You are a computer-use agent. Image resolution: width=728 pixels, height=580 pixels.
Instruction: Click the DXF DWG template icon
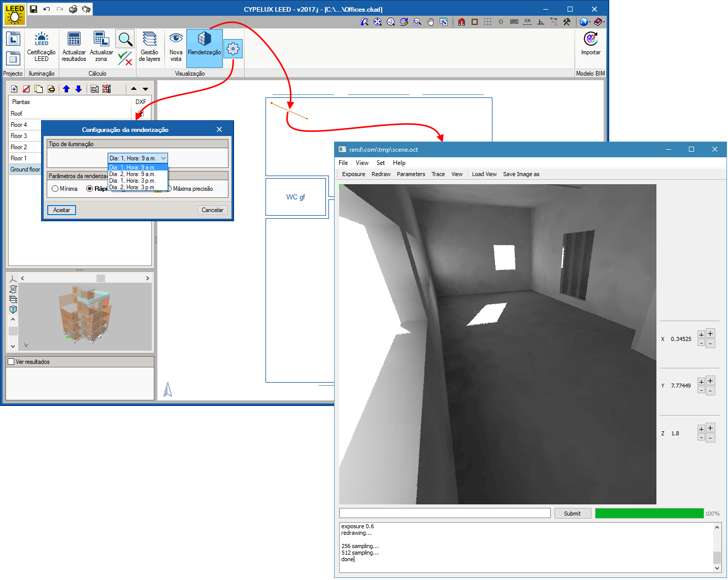[94, 89]
